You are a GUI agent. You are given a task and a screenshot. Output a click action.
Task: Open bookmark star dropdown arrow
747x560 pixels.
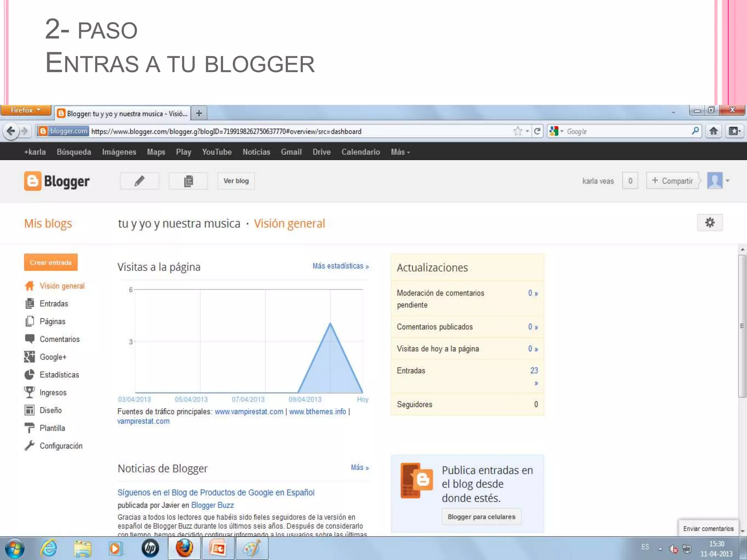click(527, 131)
